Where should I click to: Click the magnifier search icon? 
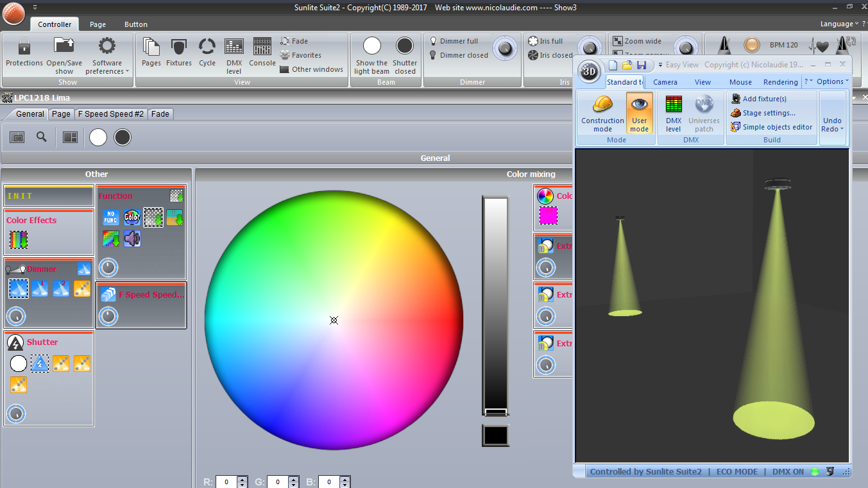pos(42,137)
